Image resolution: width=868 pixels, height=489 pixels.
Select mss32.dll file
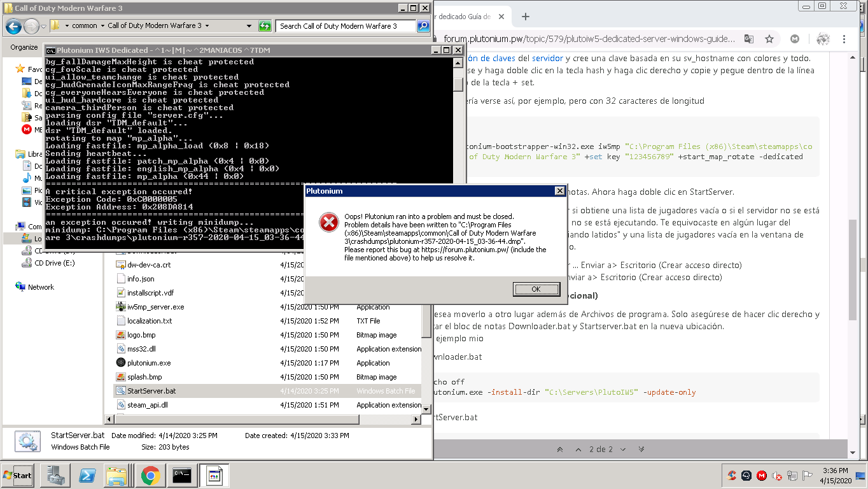coord(141,349)
